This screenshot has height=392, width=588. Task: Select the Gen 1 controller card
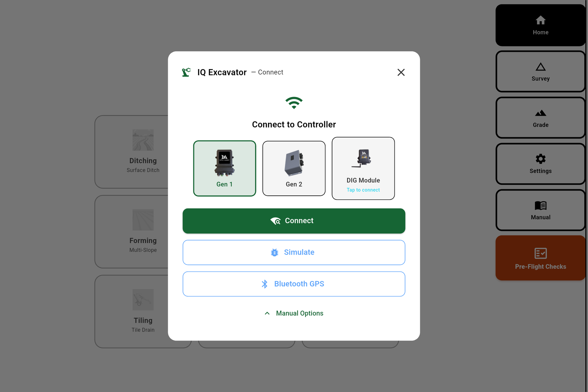pyautogui.click(x=225, y=168)
